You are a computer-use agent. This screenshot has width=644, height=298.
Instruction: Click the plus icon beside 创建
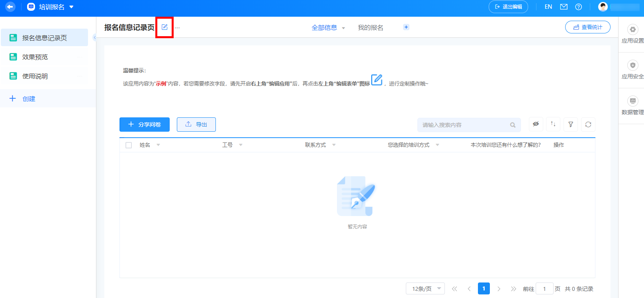coord(13,98)
